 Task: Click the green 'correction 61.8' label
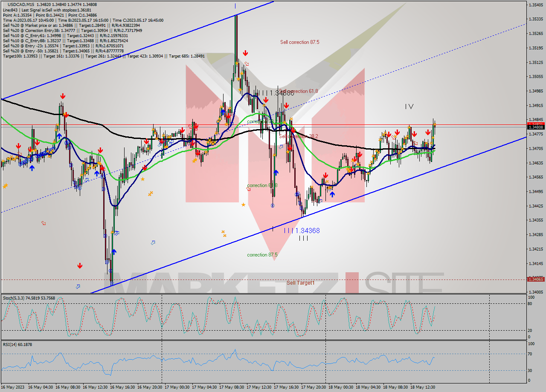[262, 185]
